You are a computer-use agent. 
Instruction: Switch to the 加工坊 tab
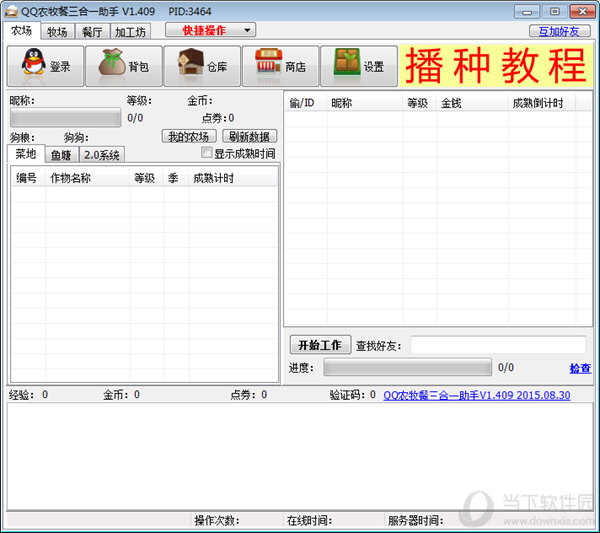point(130,32)
